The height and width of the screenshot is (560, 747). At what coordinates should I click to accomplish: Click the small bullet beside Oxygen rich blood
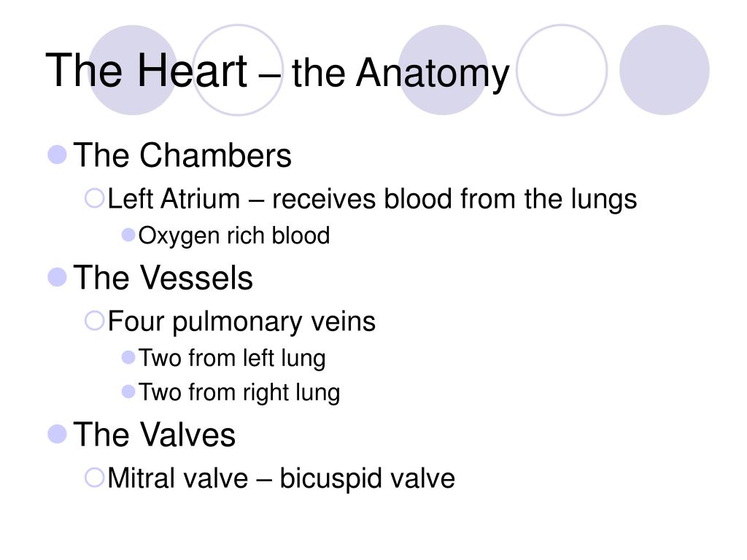(x=128, y=235)
